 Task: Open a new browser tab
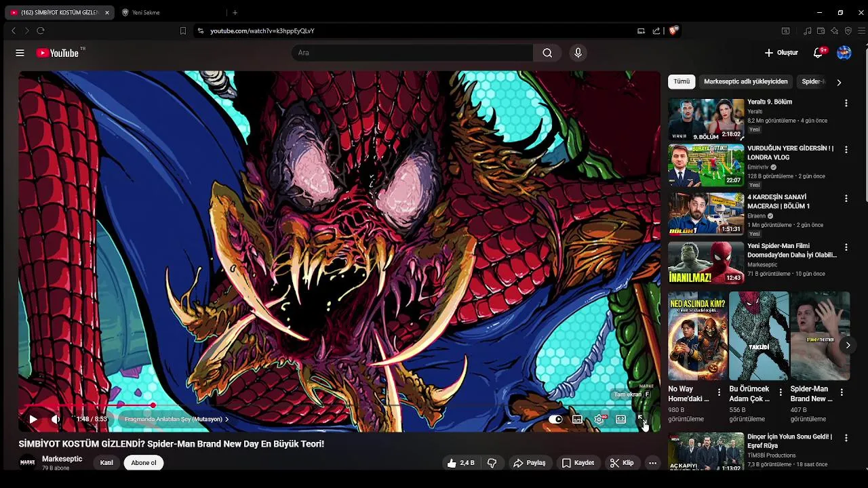[x=235, y=12]
